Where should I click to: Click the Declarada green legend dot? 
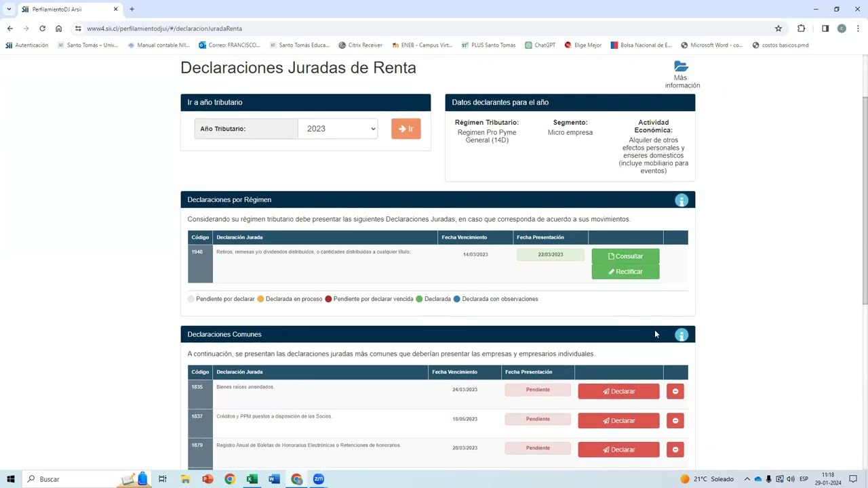pyautogui.click(x=419, y=299)
